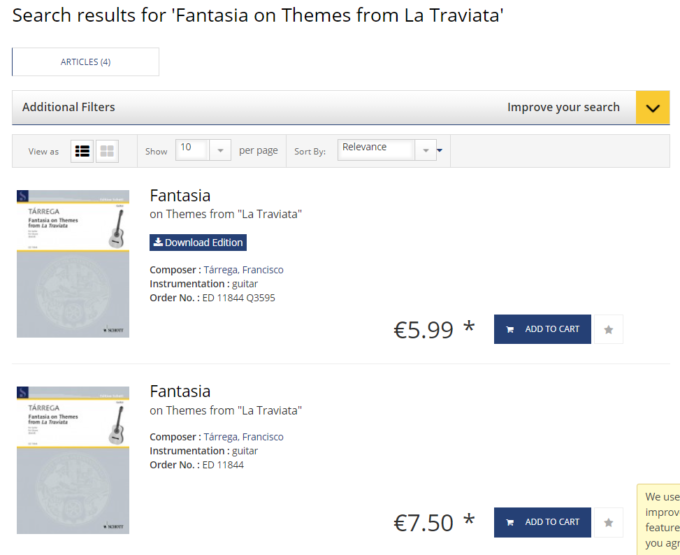The height and width of the screenshot is (555, 680).
Task: Open the first Fantasia title link
Action: tap(180, 195)
